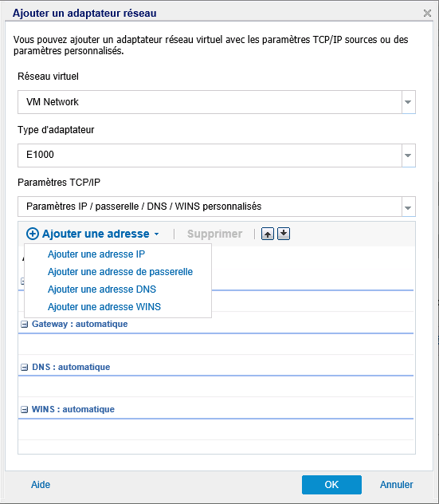The height and width of the screenshot is (504, 439).
Task: Confirm with the OK button
Action: 331,485
